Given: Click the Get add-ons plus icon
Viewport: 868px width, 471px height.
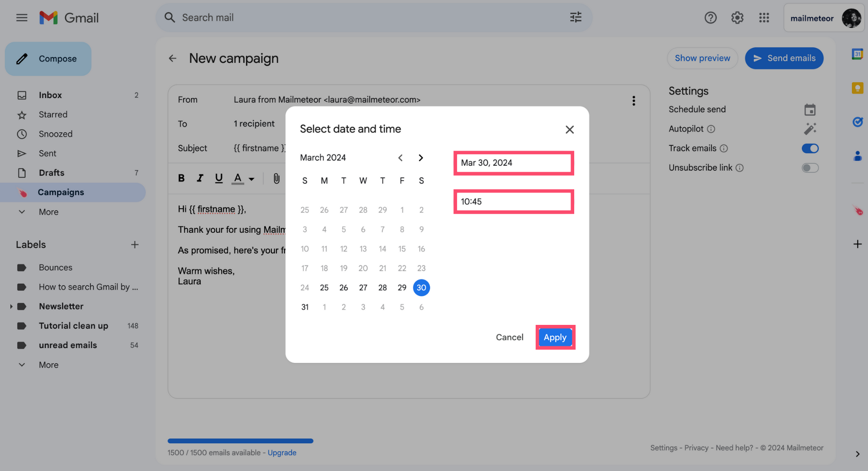Looking at the screenshot, I should tap(857, 244).
